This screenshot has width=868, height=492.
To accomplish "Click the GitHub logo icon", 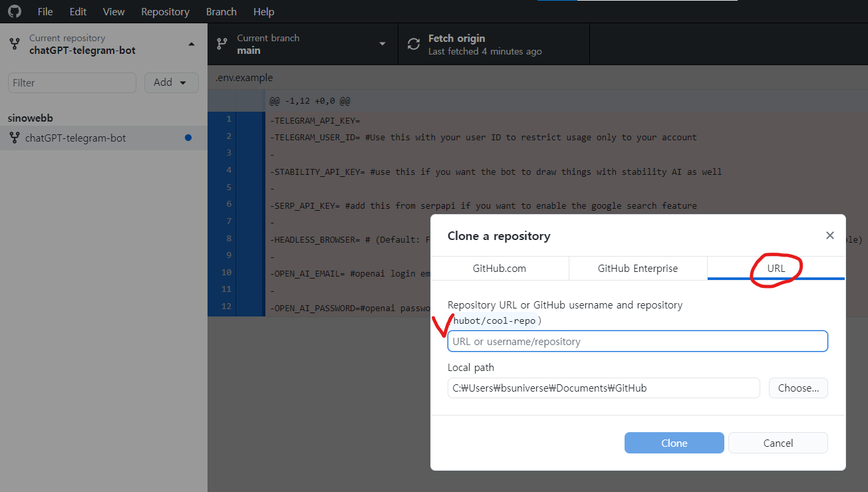I will [x=15, y=11].
